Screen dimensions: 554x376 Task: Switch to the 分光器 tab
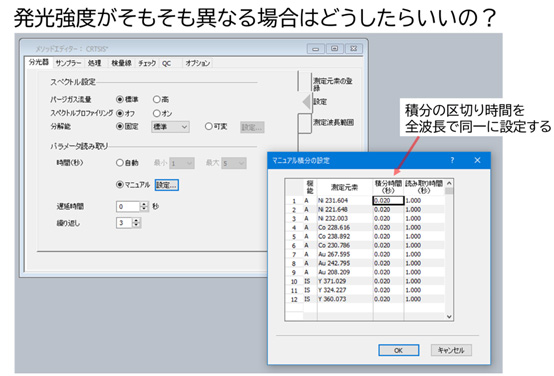coord(39,63)
